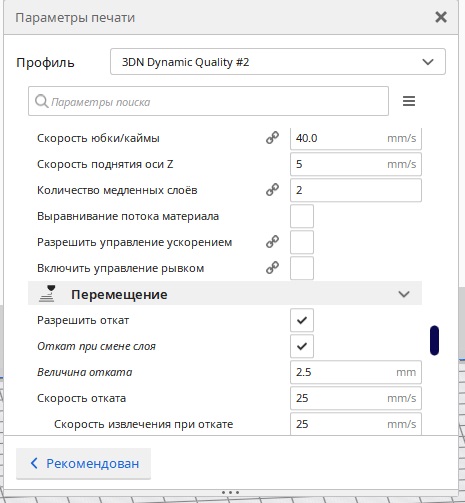
Task: Toggle Выравнивание потока материала checkbox
Action: point(302,216)
